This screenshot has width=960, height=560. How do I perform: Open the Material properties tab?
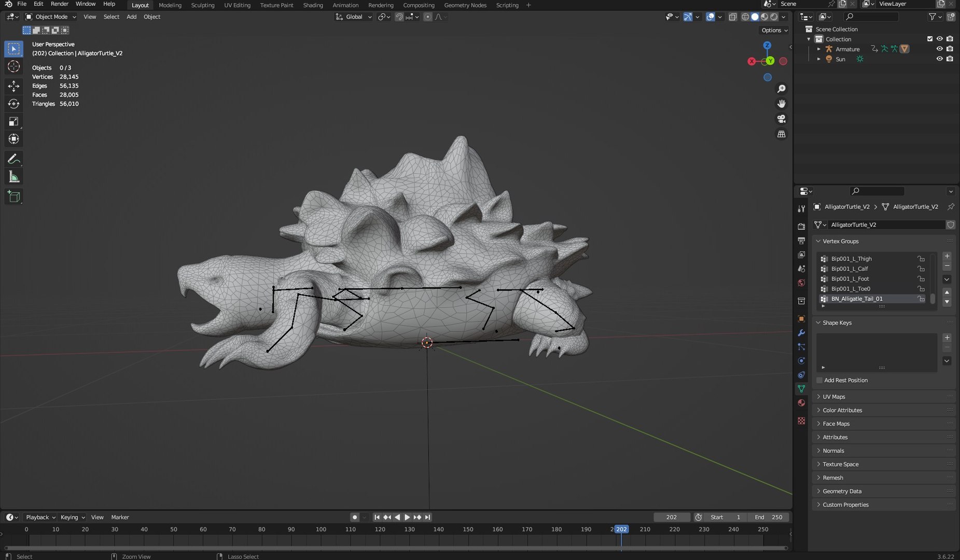(x=801, y=403)
